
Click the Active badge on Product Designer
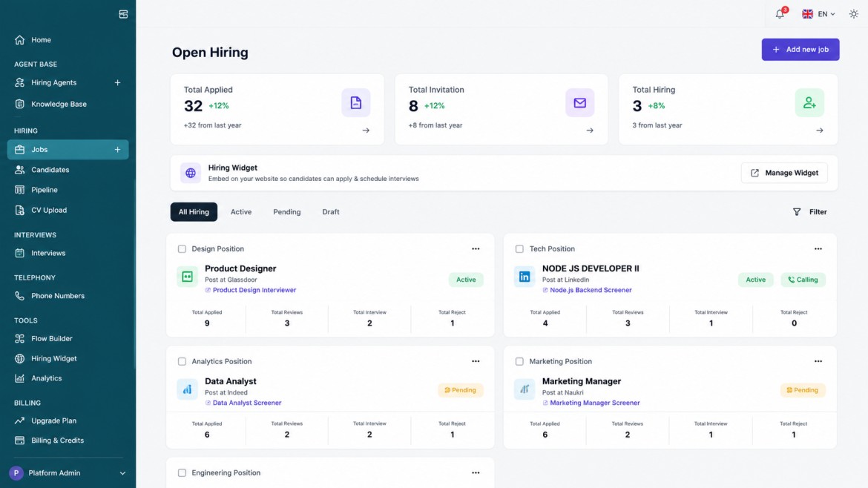[466, 280]
